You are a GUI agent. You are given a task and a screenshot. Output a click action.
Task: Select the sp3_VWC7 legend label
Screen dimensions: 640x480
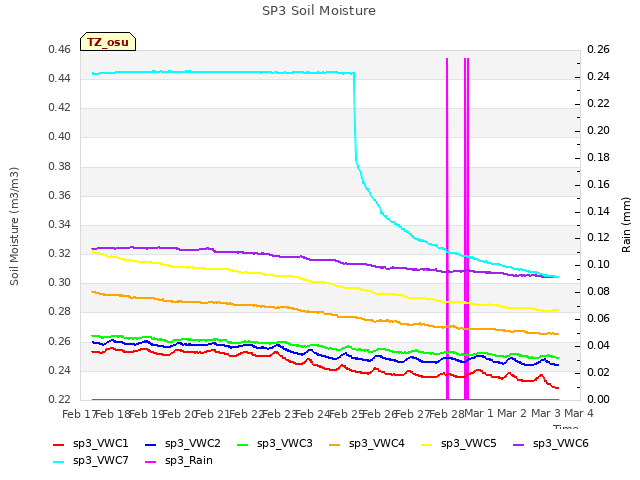(x=100, y=461)
